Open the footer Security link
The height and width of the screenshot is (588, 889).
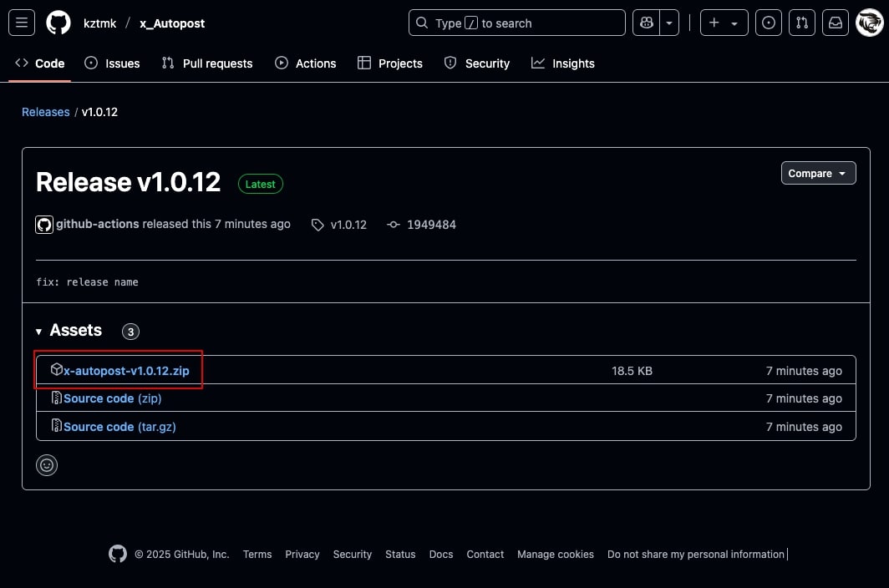[352, 554]
